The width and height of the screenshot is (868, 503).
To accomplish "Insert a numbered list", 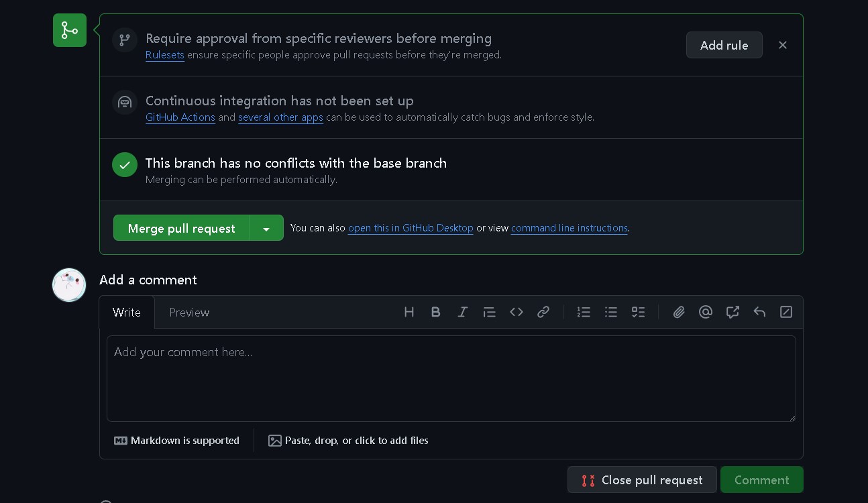I will [584, 312].
